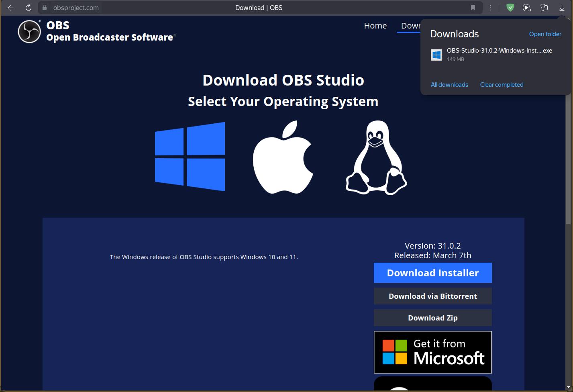Click the OBS logo
Viewport: 573px width, 392px height.
[x=29, y=31]
